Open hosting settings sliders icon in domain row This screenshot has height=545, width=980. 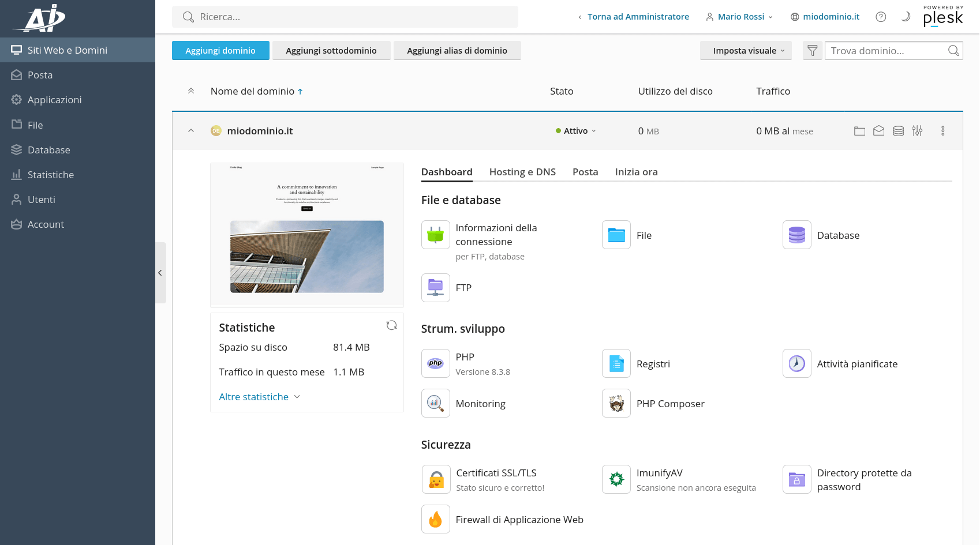tap(917, 131)
